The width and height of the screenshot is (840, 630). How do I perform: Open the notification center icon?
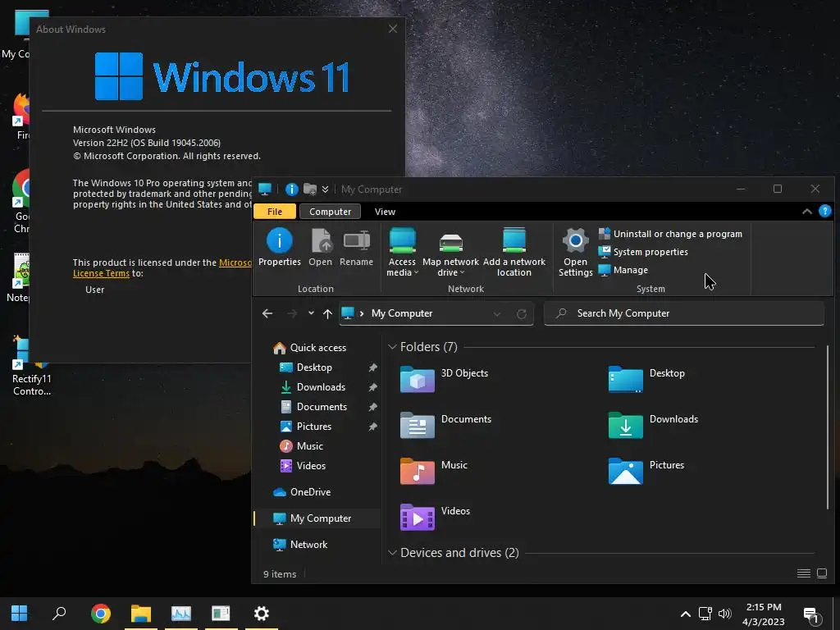coord(811,616)
